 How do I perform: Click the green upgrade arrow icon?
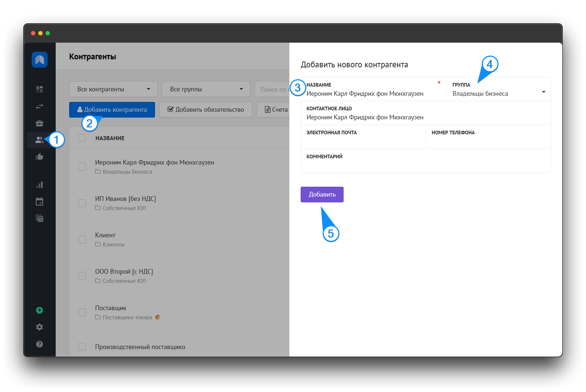(x=40, y=310)
